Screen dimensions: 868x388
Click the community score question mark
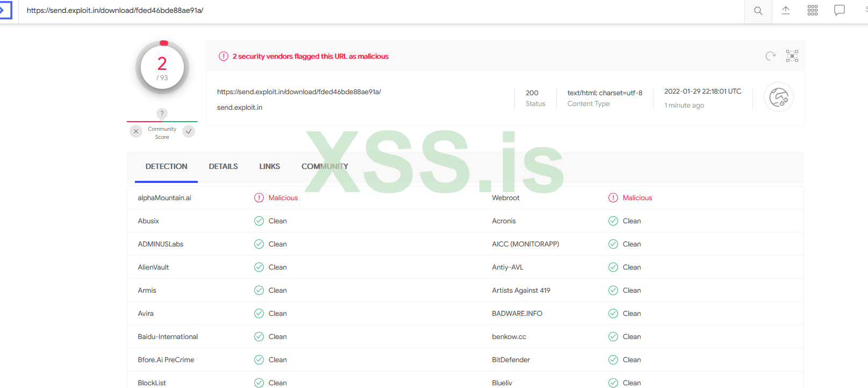click(x=162, y=114)
